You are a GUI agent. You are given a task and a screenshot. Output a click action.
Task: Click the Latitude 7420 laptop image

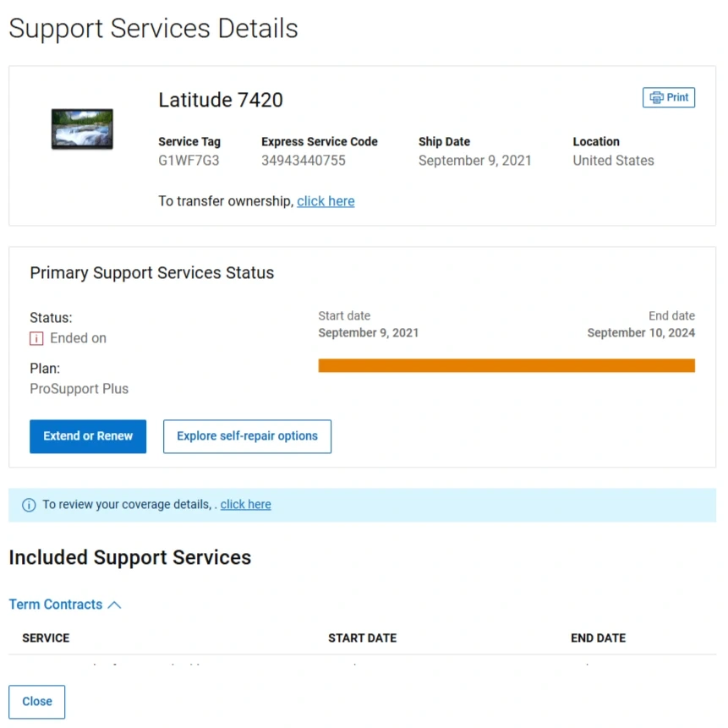82,129
